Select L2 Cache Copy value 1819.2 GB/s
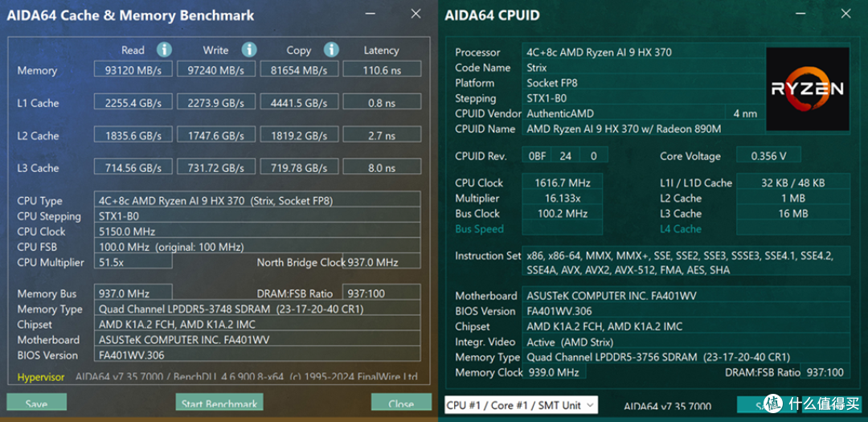 coord(299,136)
